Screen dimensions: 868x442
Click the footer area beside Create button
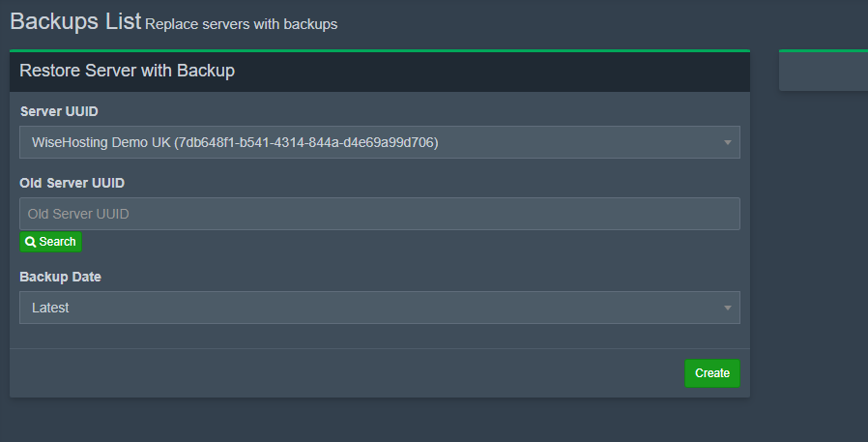[338, 373]
